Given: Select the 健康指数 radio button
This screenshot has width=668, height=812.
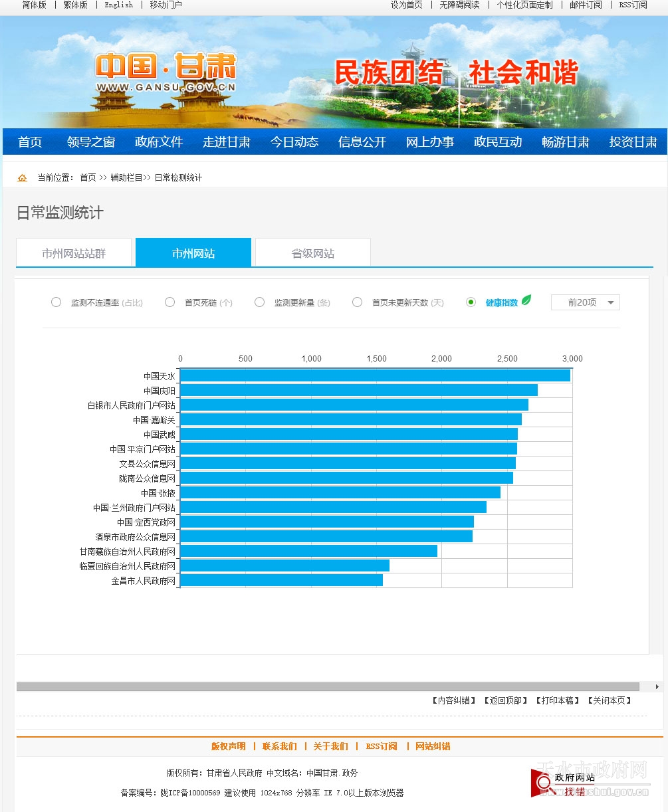Looking at the screenshot, I should (x=471, y=302).
